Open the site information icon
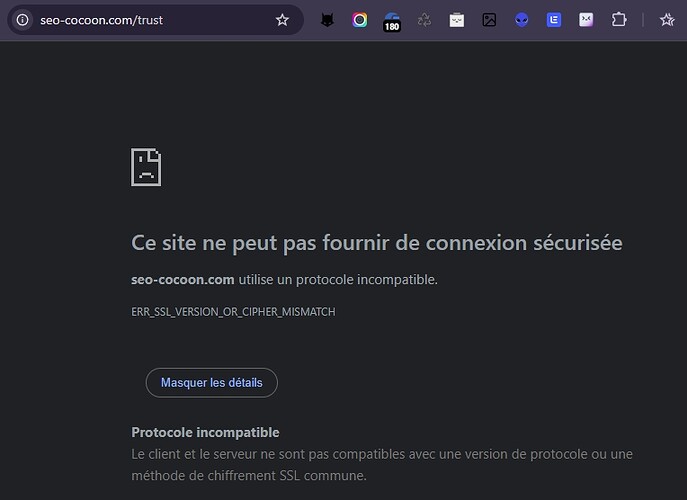687x500 pixels. tap(22, 20)
